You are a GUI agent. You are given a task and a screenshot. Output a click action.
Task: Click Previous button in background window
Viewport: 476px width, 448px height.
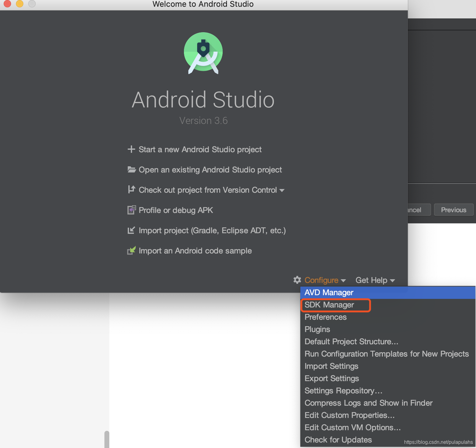[454, 210]
